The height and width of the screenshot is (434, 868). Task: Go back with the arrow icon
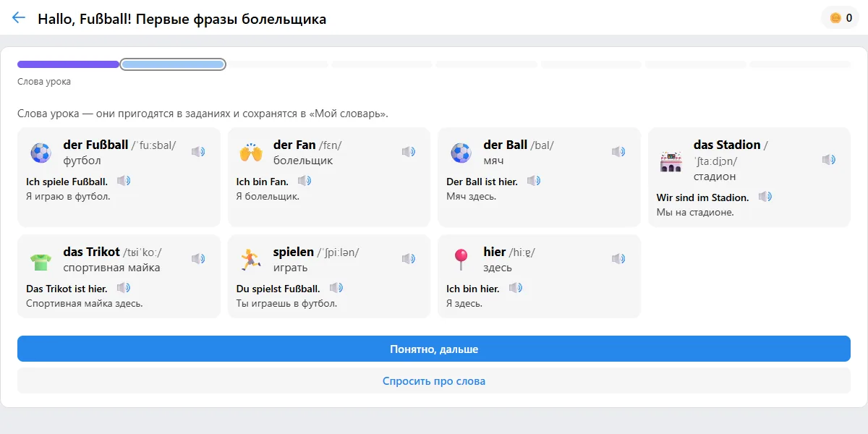19,18
